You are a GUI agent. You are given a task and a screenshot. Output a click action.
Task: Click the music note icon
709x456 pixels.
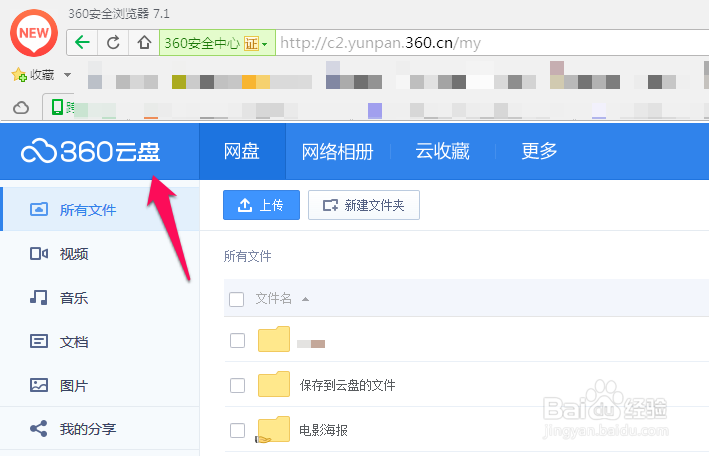pos(39,297)
